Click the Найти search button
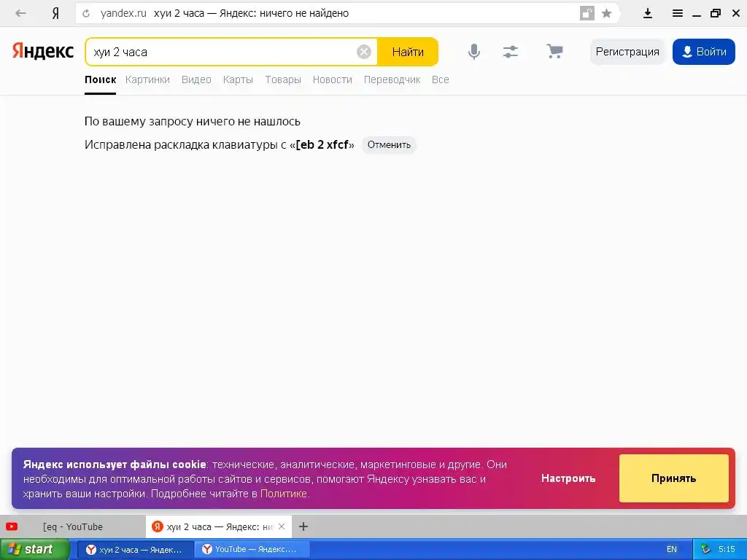Viewport: 747px width, 560px height. [x=408, y=52]
